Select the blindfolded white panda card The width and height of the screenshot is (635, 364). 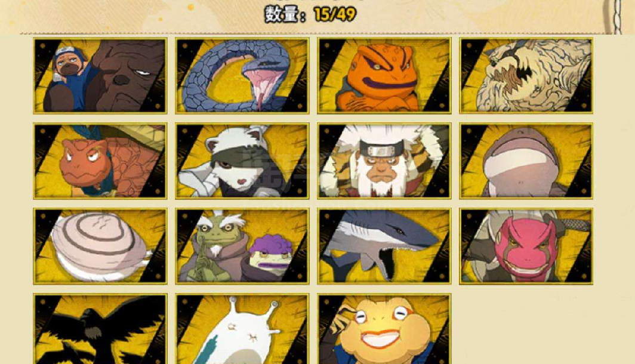pyautogui.click(x=242, y=161)
